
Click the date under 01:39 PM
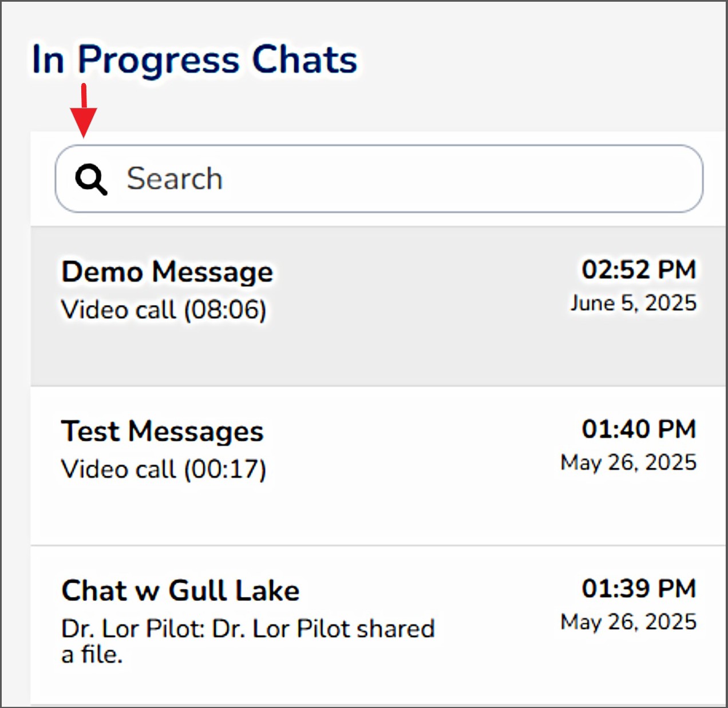[628, 622]
